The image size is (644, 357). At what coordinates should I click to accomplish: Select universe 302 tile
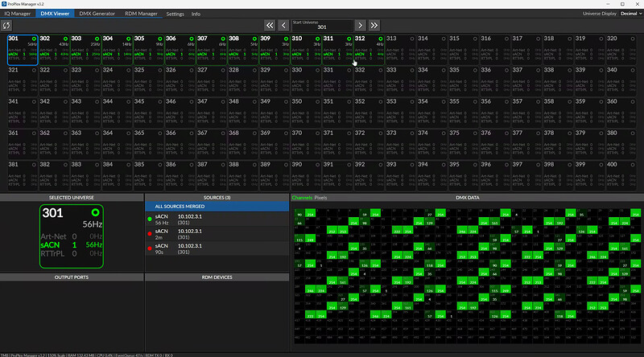tap(54, 50)
